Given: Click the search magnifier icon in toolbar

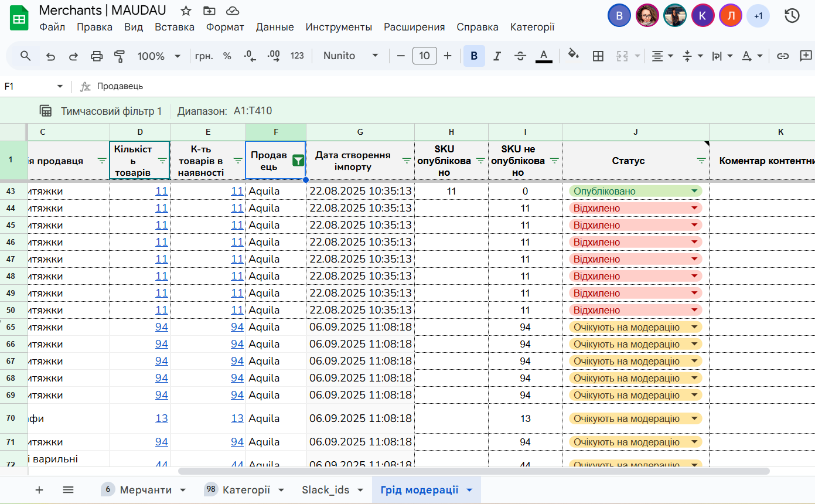Looking at the screenshot, I should (25, 56).
